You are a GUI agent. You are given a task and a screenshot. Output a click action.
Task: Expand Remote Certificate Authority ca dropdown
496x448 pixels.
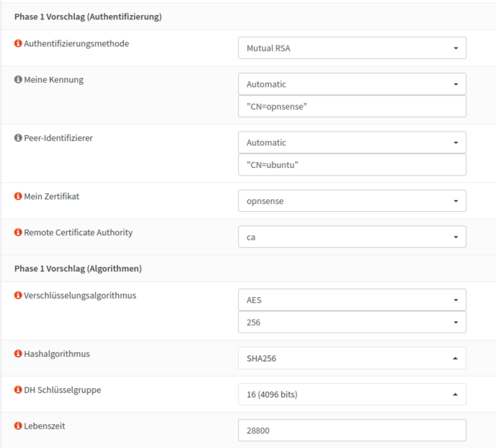[352, 237]
